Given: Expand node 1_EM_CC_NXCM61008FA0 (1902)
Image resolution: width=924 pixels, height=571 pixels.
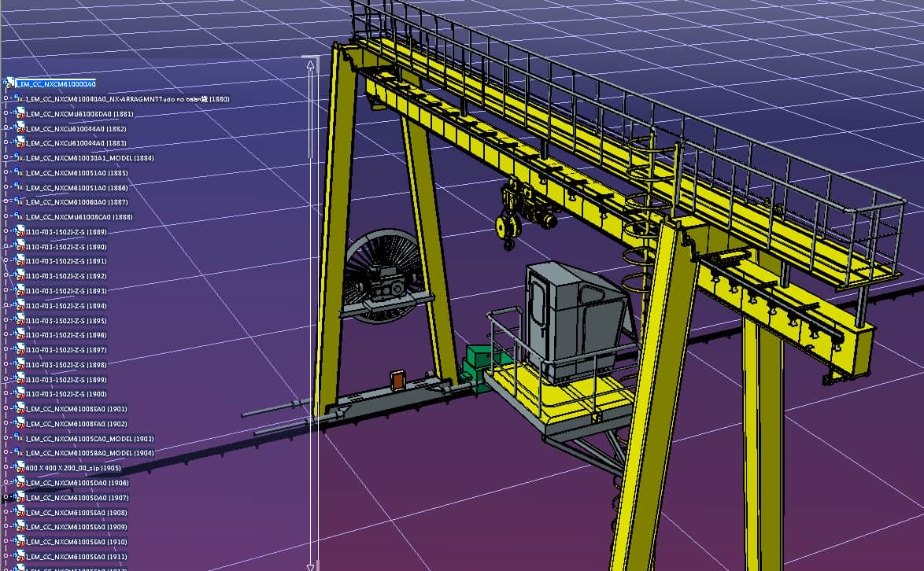Looking at the screenshot, I should [6, 423].
